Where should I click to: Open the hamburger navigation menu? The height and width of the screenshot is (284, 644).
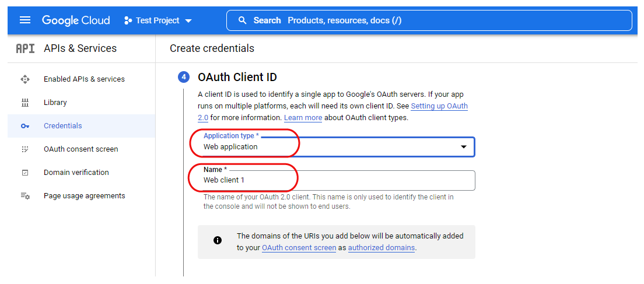(x=25, y=20)
